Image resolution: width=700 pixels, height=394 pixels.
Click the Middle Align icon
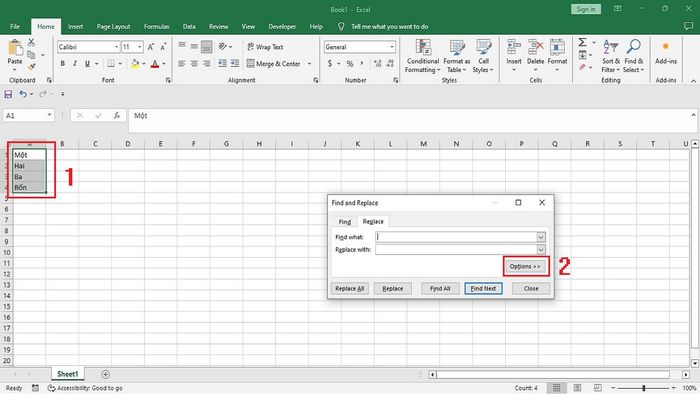(194, 46)
